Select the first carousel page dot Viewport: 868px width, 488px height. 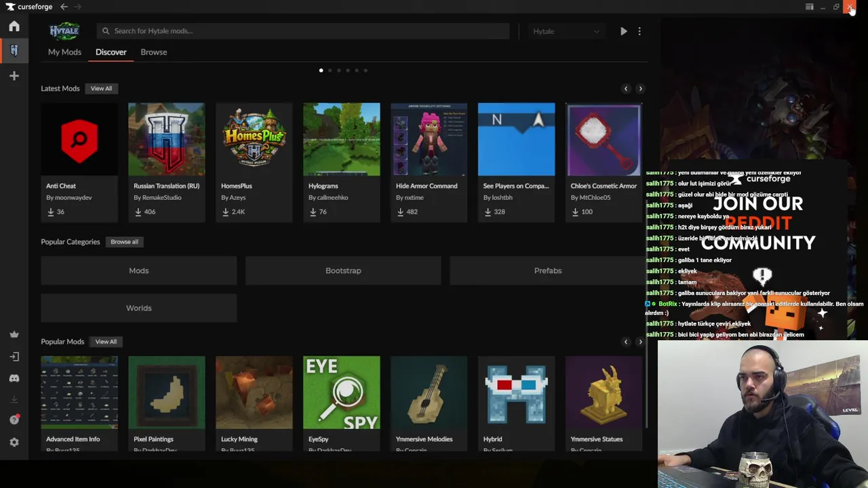click(321, 70)
